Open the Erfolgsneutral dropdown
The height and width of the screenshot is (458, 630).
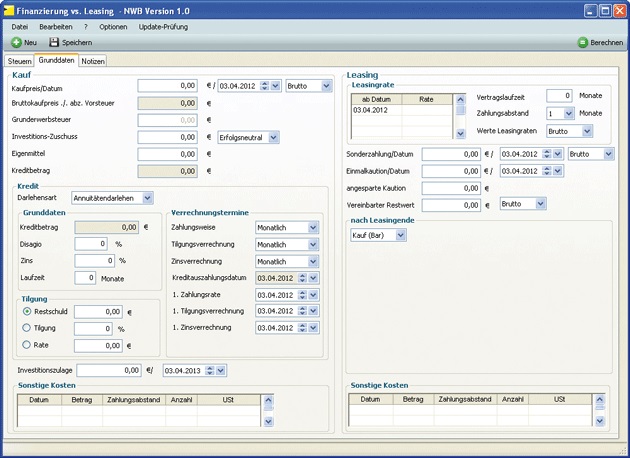tap(273, 136)
